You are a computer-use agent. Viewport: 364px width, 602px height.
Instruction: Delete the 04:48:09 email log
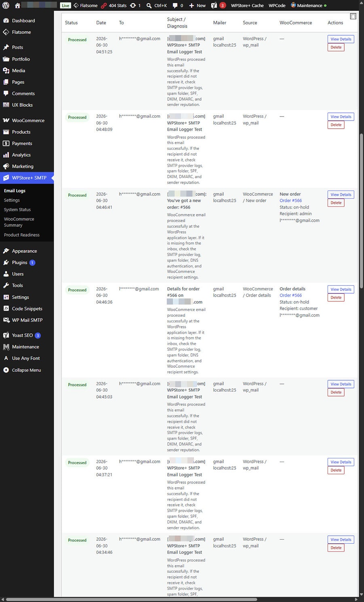tap(336, 125)
